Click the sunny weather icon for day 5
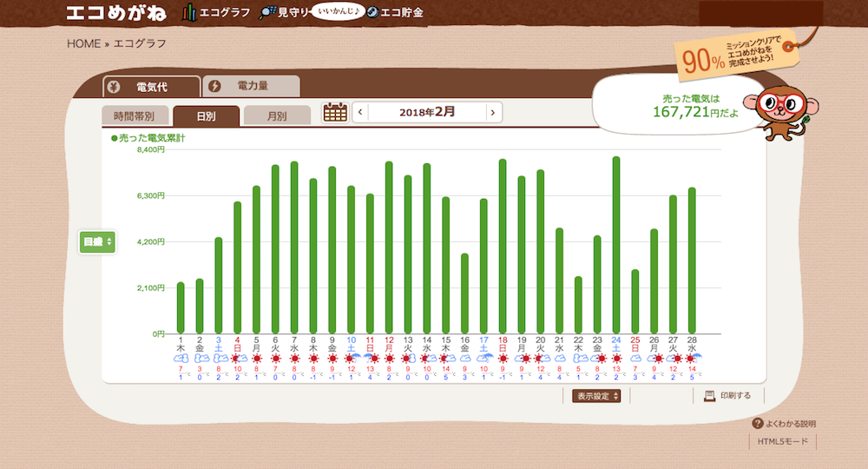 click(x=256, y=359)
